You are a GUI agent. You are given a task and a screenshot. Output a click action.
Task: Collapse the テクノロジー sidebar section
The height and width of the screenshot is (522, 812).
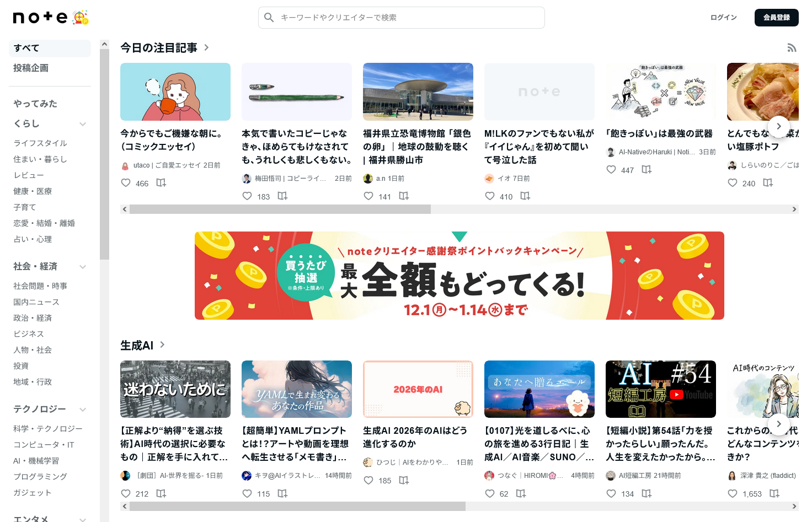[x=83, y=410]
